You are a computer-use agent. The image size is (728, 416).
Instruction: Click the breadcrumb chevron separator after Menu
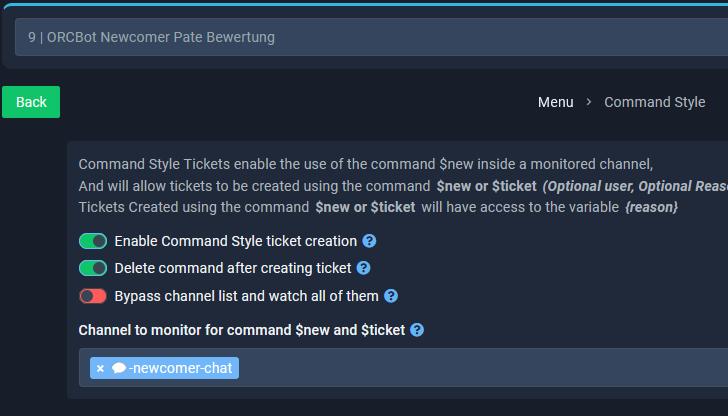coord(589,102)
